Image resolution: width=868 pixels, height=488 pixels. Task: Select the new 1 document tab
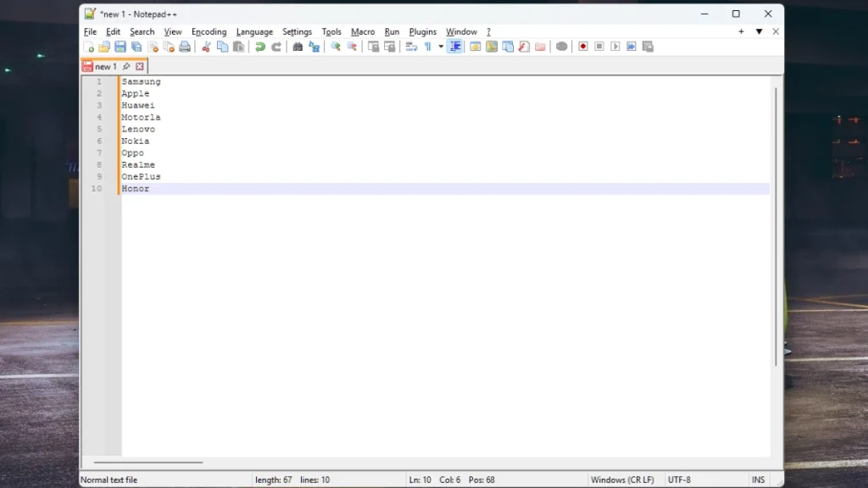[106, 66]
